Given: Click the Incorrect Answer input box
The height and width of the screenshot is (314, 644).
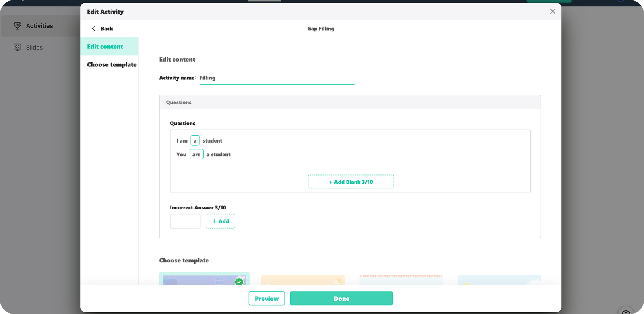Looking at the screenshot, I should (x=185, y=221).
